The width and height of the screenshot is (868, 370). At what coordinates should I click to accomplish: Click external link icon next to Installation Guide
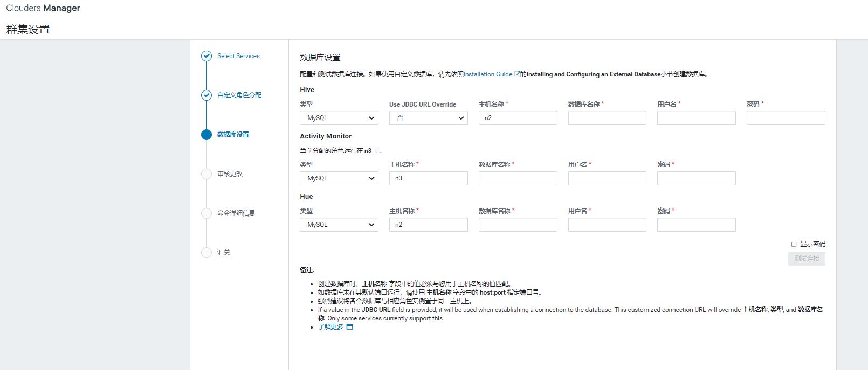tap(517, 74)
